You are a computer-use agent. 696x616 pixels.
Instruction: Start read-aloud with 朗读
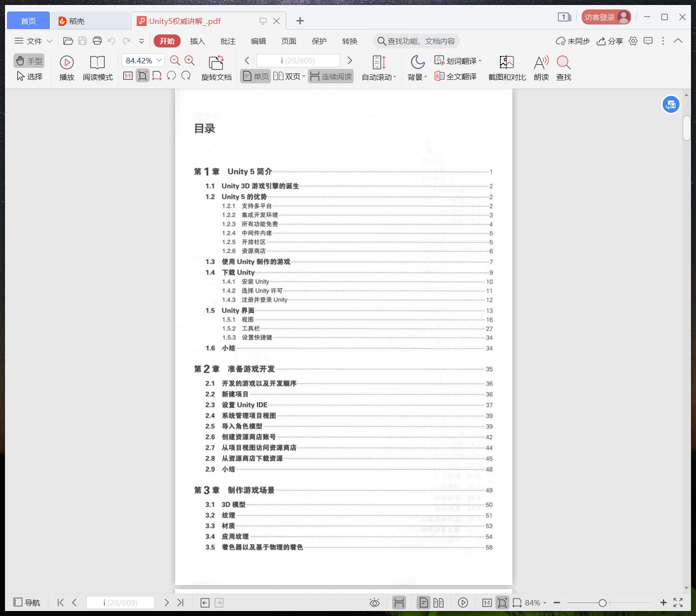(541, 68)
